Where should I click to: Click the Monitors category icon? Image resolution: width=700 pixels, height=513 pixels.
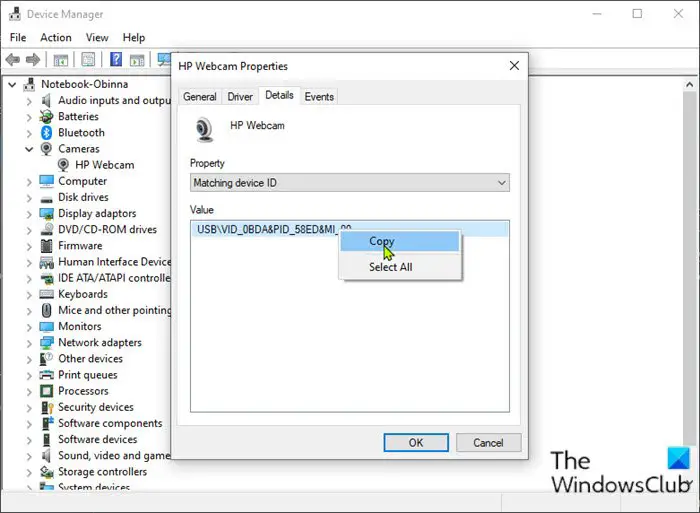click(x=46, y=326)
